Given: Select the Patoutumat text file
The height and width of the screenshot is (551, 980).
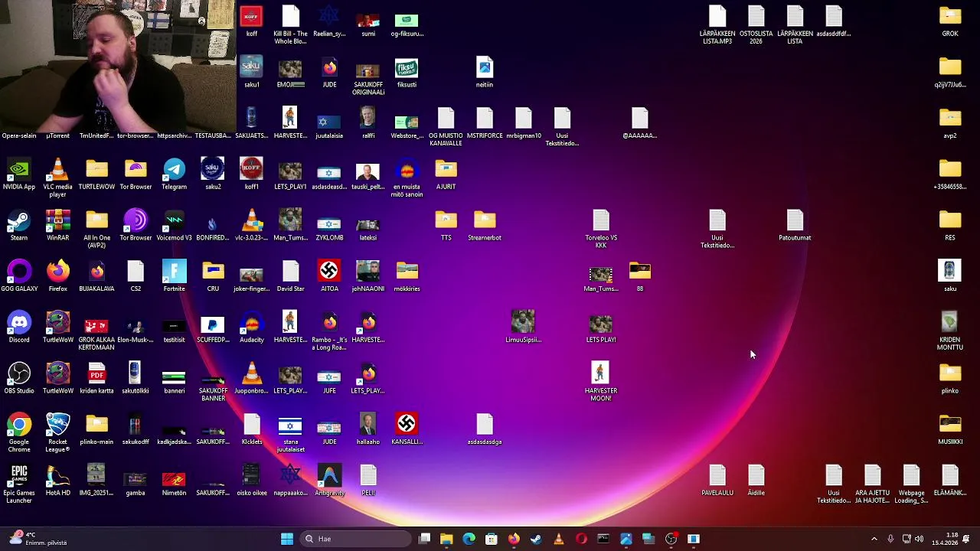Looking at the screenshot, I should coord(795,226).
